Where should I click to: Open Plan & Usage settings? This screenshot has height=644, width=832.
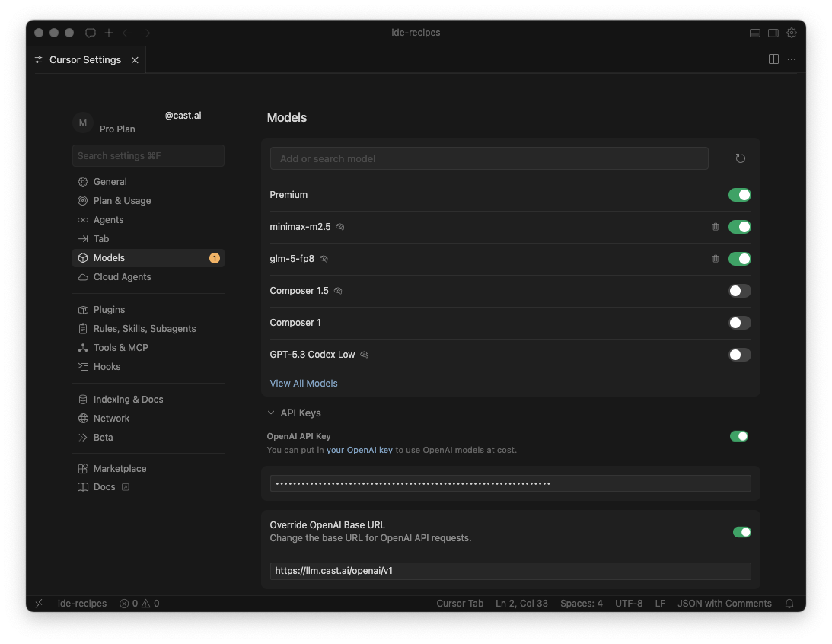[148, 200]
